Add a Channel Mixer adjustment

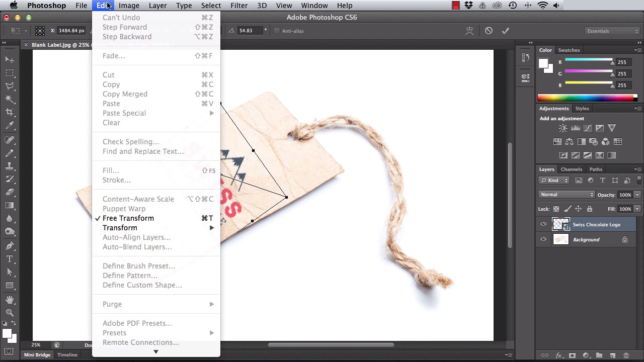[605, 142]
